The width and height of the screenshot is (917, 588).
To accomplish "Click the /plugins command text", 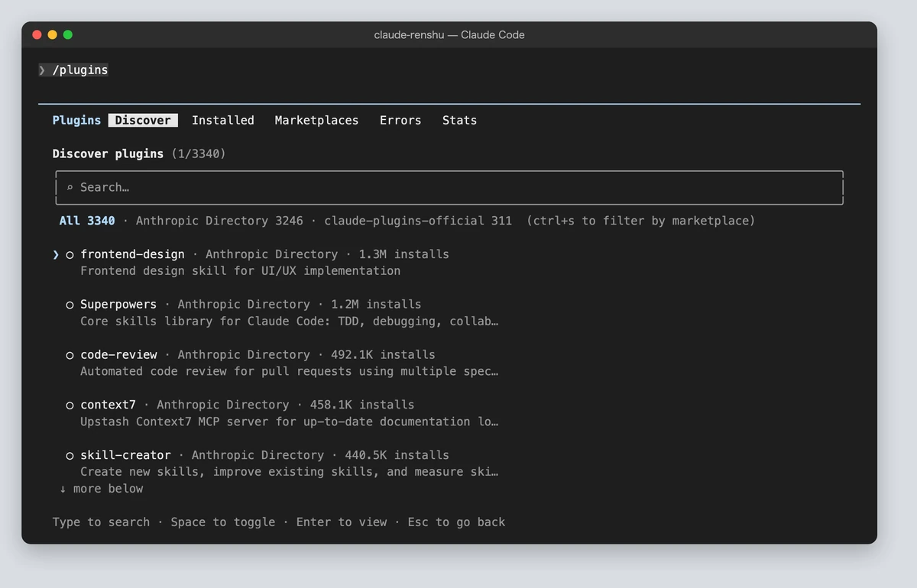I will coord(80,70).
